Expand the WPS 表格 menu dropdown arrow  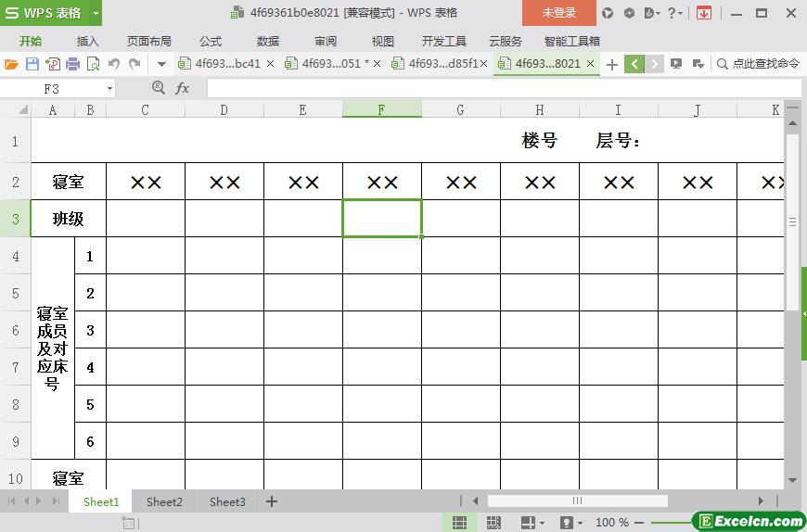[96, 13]
